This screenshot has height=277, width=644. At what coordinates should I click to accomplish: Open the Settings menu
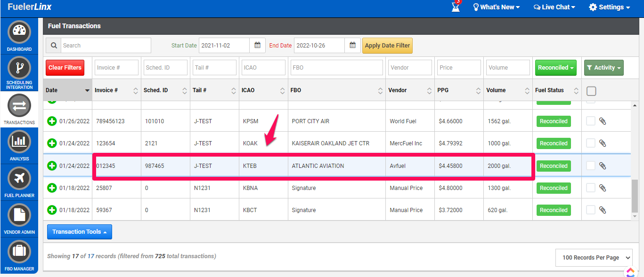pos(610,7)
